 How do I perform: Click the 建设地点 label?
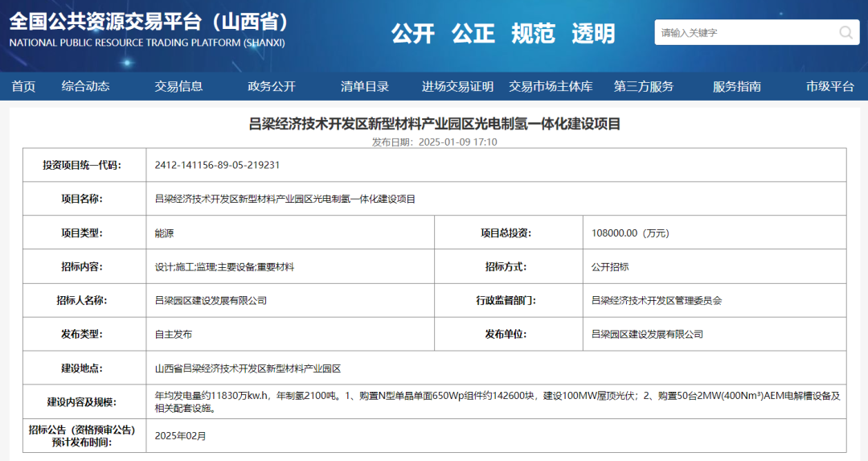82,368
